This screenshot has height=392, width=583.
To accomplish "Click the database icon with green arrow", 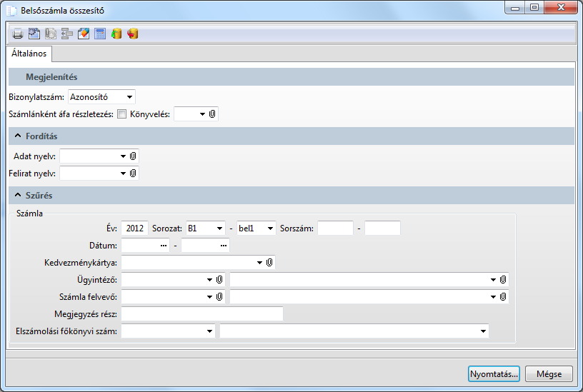I will [116, 34].
